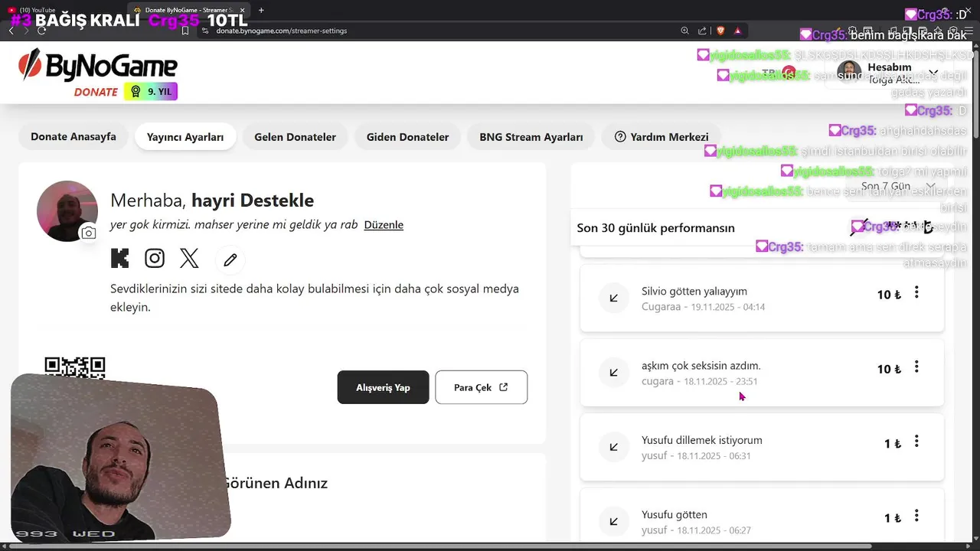This screenshot has width=980, height=551.
Task: Edit social links with the pencil icon
Action: click(x=230, y=259)
